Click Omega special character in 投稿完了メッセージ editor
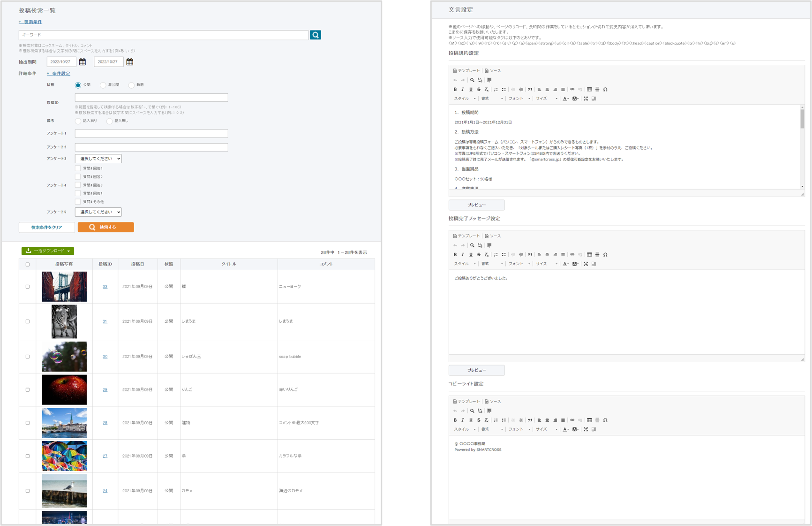Viewport: 812px width, 526px height. [x=605, y=255]
